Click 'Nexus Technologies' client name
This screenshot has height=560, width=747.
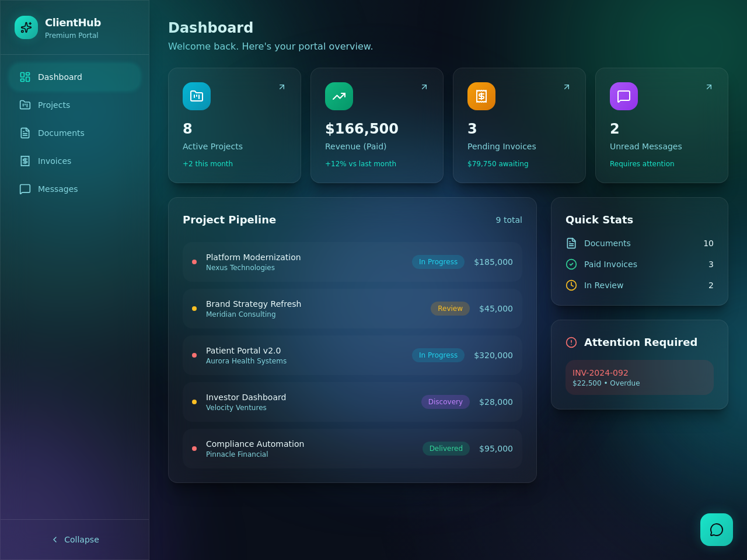pyautogui.click(x=240, y=268)
